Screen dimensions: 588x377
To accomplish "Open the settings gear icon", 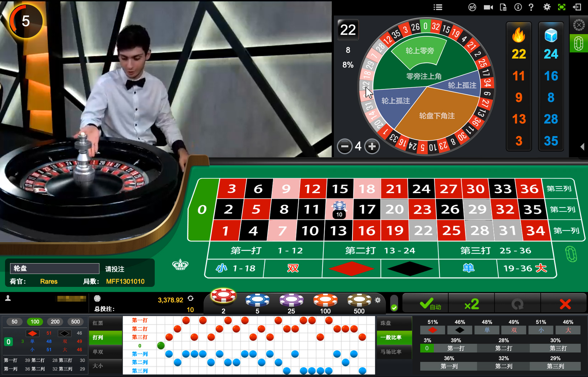I will pyautogui.click(x=547, y=7).
